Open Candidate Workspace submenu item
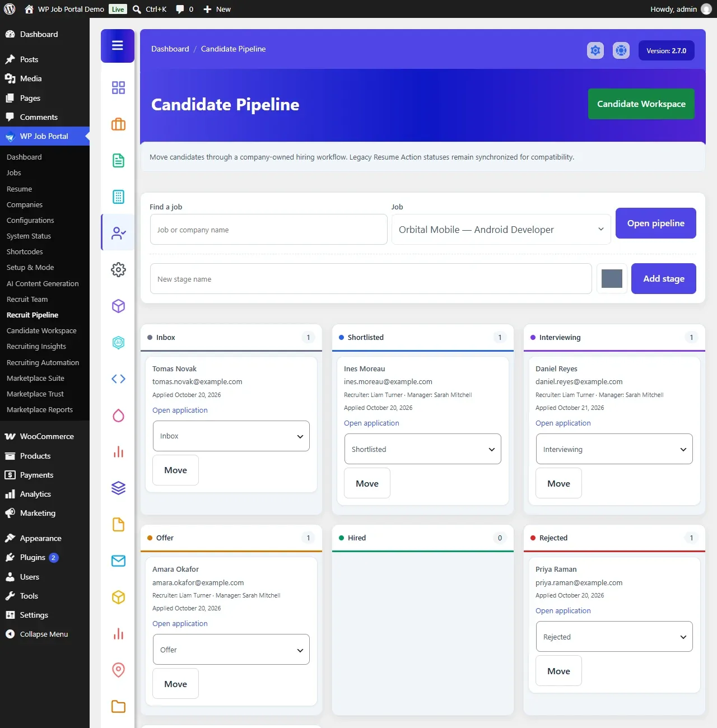The height and width of the screenshot is (728, 717). 41,330
